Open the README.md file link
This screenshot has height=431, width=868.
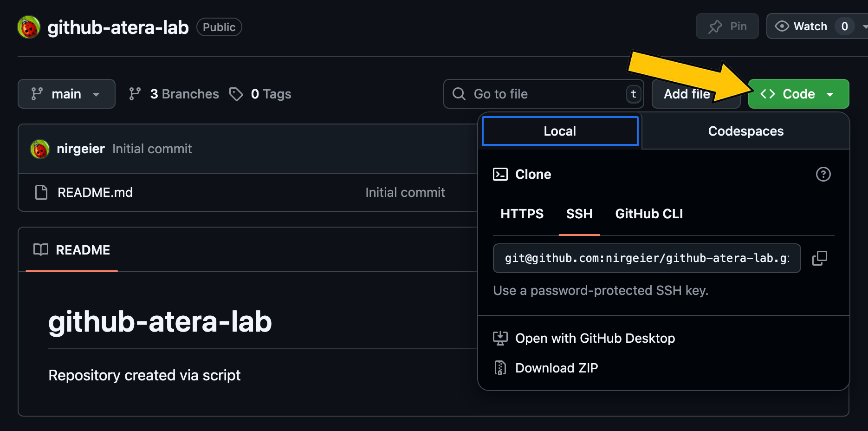[x=95, y=192]
